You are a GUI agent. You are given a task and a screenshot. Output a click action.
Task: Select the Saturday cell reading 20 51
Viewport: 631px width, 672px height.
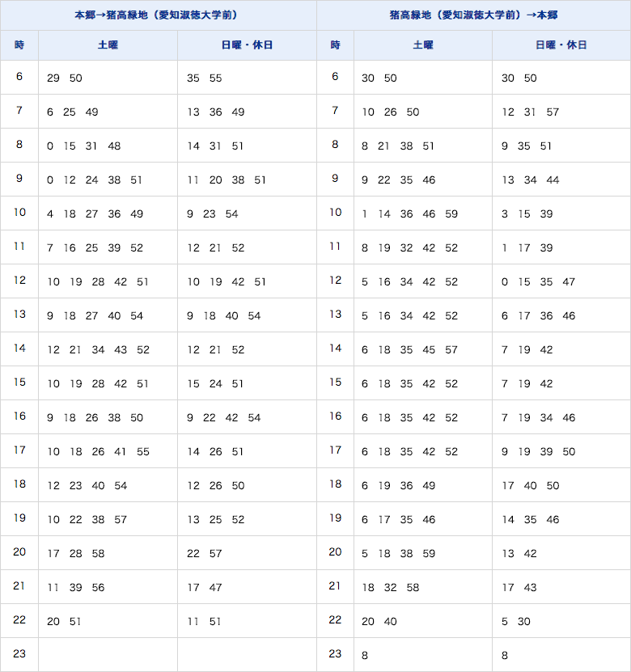pos(108,622)
